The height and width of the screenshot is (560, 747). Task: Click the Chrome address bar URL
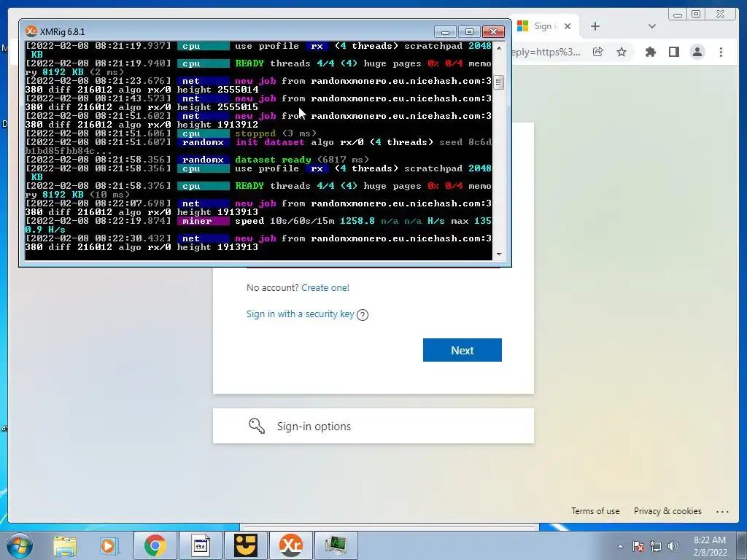click(546, 52)
